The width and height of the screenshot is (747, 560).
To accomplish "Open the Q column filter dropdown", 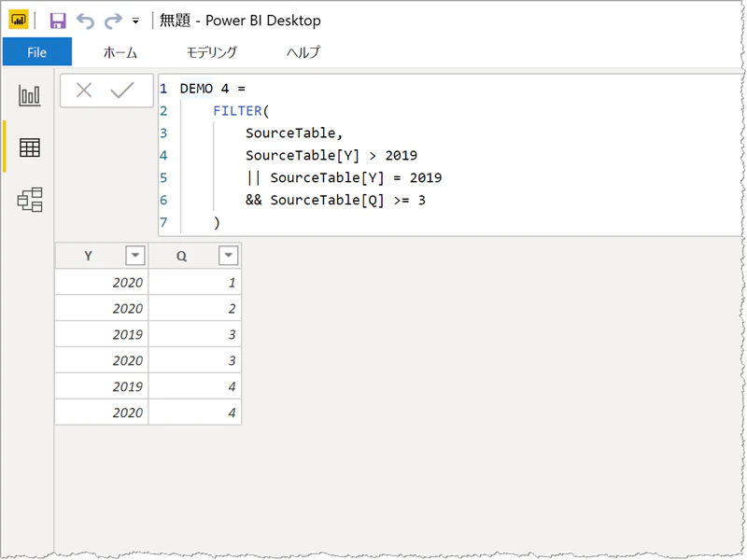I will (x=228, y=255).
